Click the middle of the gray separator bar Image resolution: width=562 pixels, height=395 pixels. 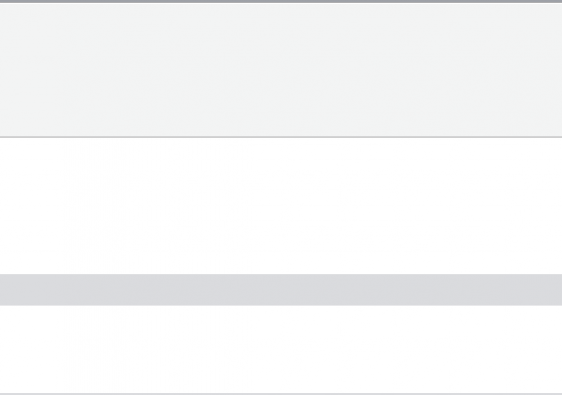pos(281,290)
